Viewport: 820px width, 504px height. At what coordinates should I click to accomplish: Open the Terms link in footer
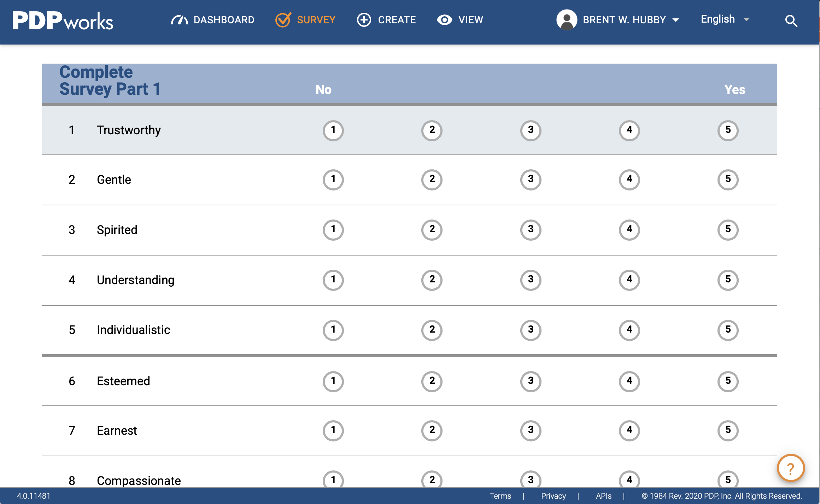500,496
